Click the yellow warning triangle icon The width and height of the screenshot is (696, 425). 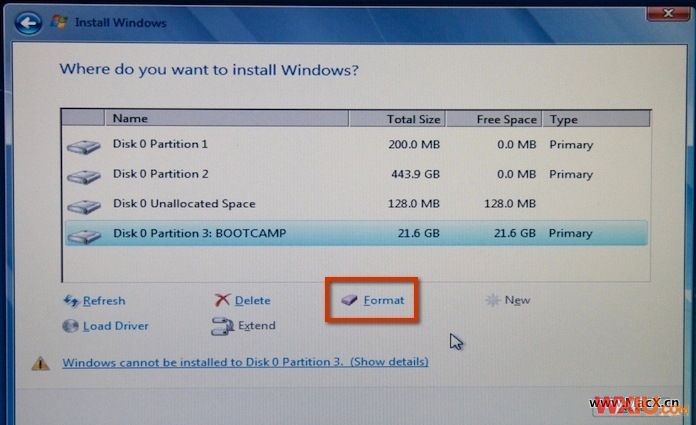click(x=40, y=363)
